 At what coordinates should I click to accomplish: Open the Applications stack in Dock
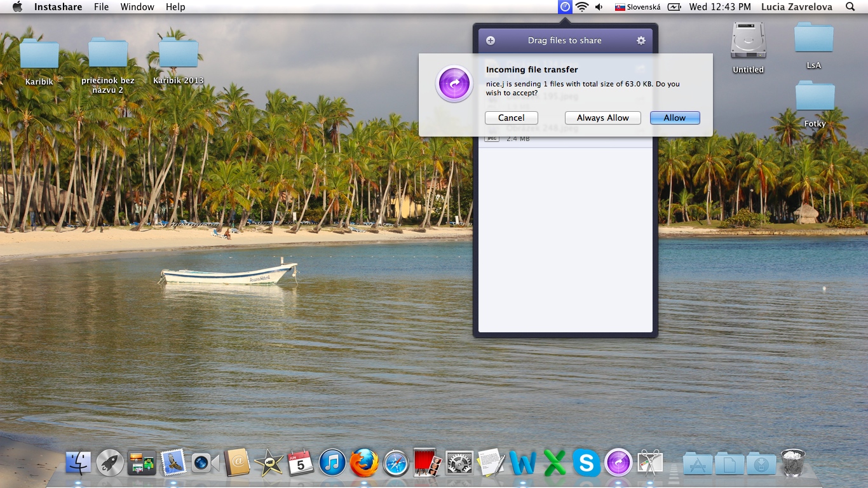point(698,463)
